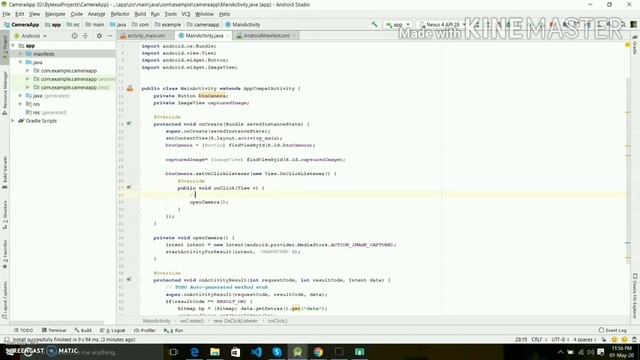Open the Favorites side tab

[5, 255]
